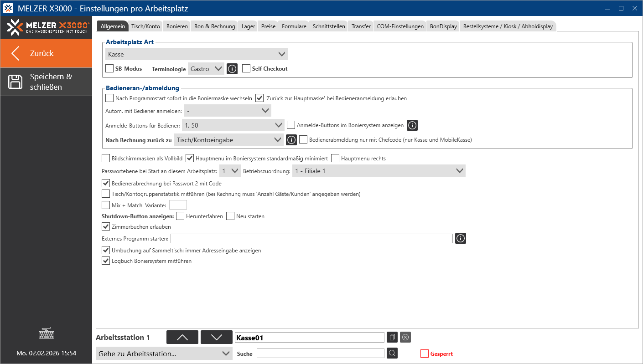This screenshot has height=364, width=643.
Task: Check the Mix + Match checkbox
Action: 106,205
